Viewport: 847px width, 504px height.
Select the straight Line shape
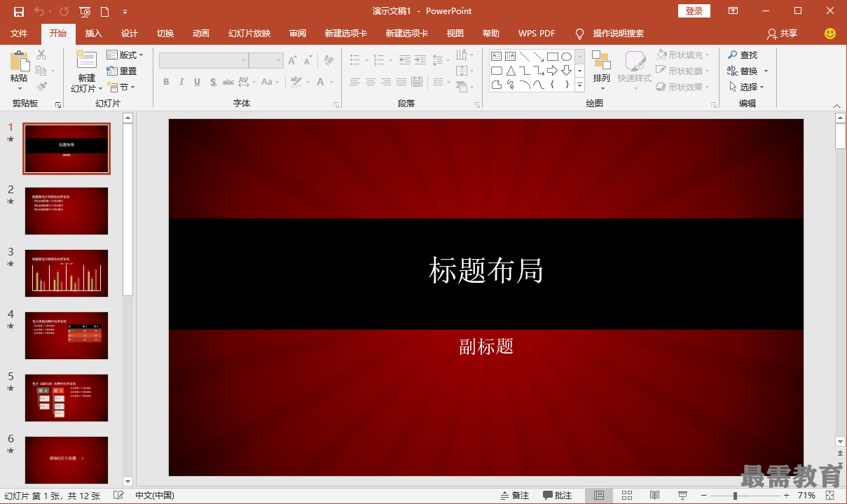524,57
